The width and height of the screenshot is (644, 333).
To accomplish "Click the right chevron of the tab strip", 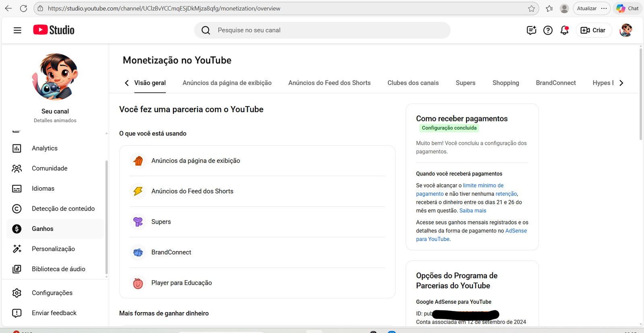I will tap(621, 83).
